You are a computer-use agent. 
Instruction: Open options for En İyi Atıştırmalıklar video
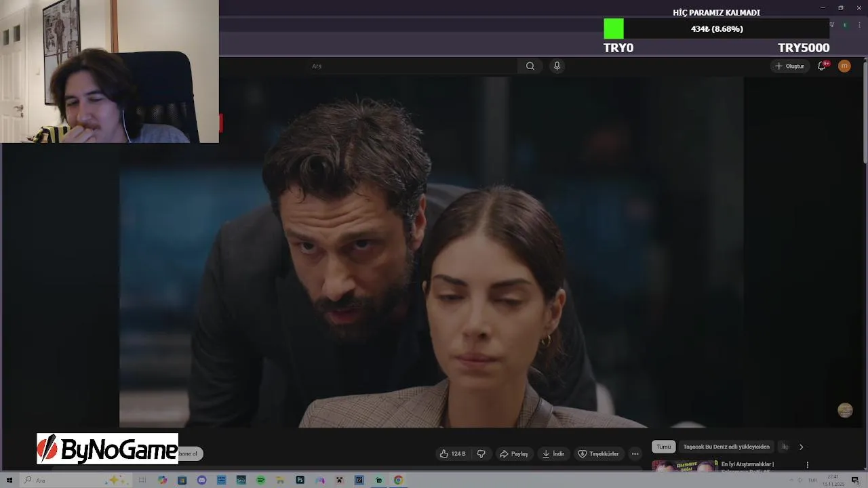coord(807,465)
